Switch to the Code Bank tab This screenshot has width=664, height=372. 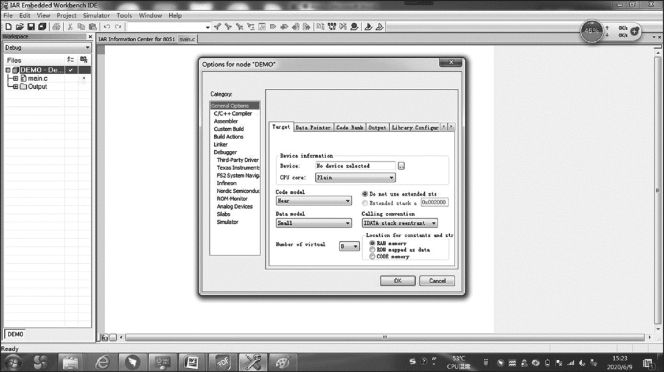(x=349, y=128)
